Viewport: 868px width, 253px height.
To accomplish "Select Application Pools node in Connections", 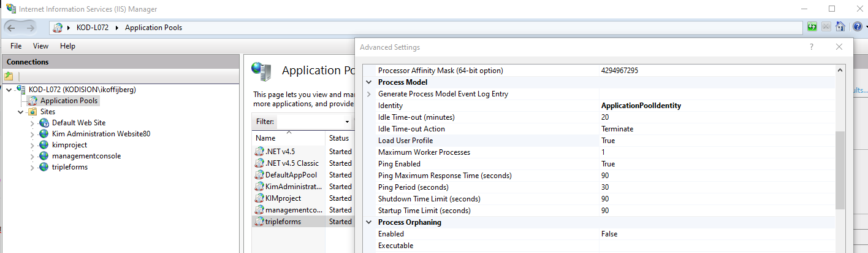I will 69,101.
